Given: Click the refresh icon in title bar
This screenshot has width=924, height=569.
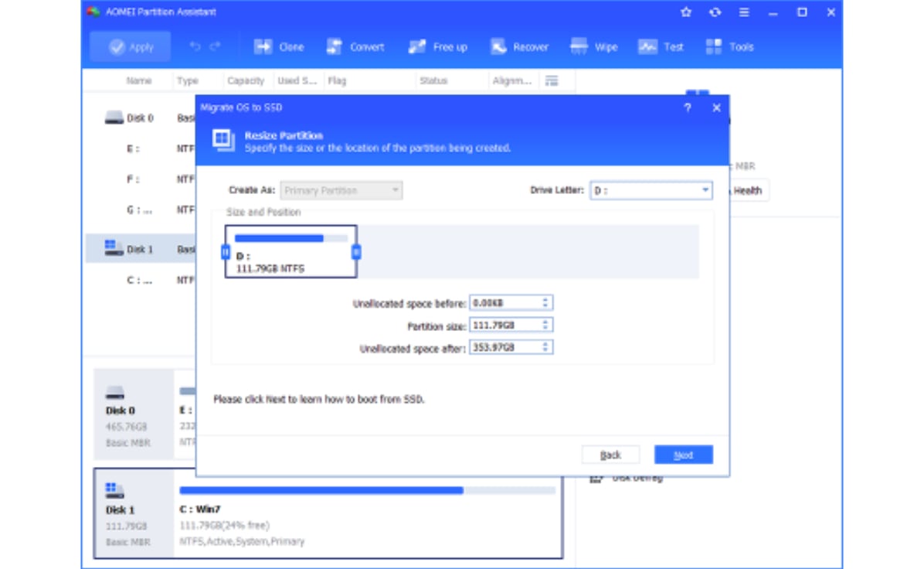Looking at the screenshot, I should (x=715, y=12).
